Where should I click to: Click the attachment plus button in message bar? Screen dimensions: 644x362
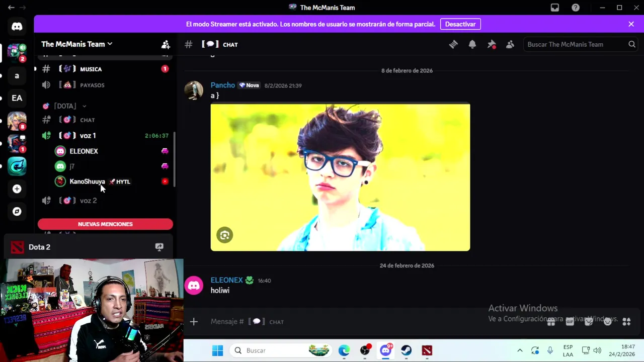(194, 321)
